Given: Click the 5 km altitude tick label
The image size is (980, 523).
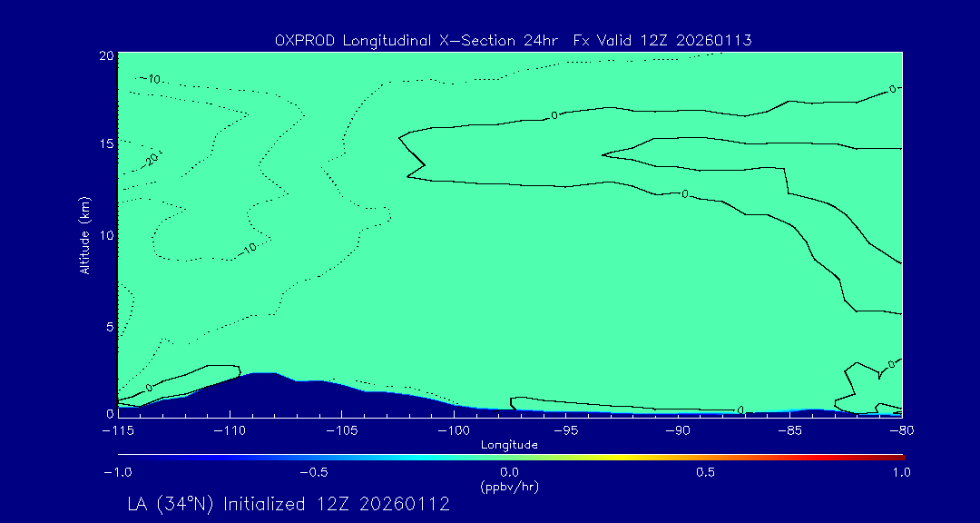Looking at the screenshot, I should point(108,325).
